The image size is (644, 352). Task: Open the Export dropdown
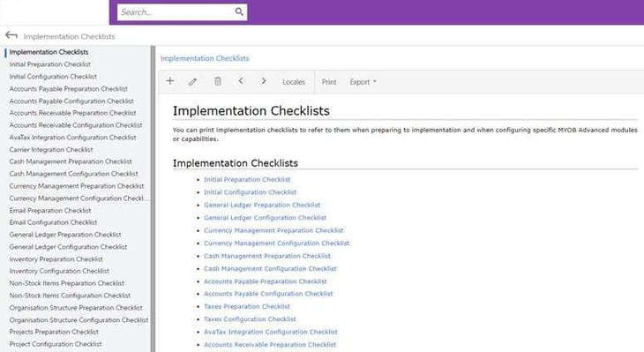pos(363,82)
